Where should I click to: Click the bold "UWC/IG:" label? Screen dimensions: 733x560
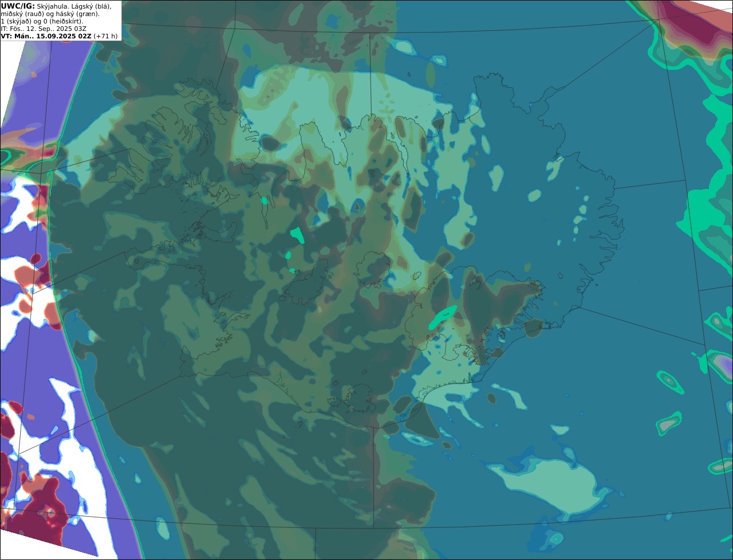coord(18,6)
